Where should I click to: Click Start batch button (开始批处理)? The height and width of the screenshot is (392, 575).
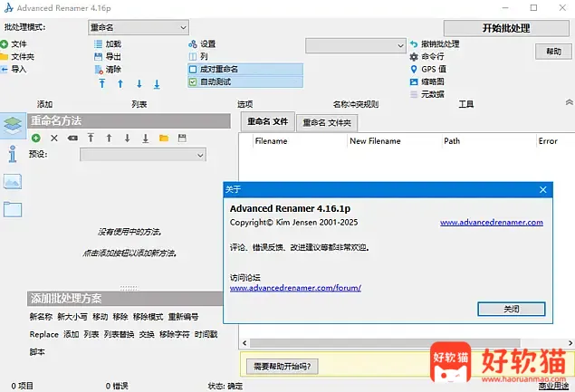[x=506, y=28]
